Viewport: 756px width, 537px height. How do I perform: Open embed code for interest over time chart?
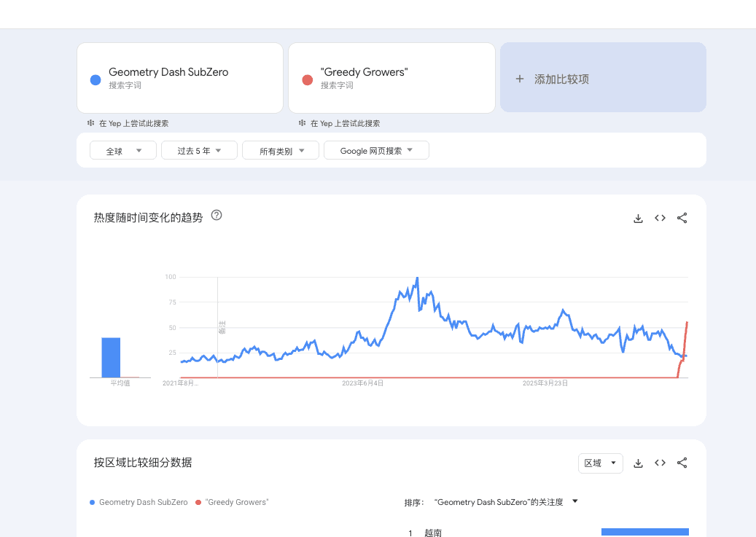[x=660, y=218]
